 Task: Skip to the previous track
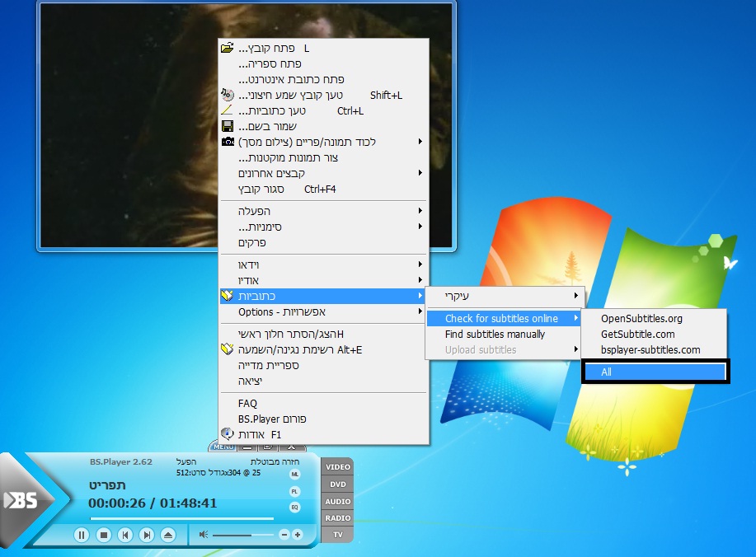click(124, 535)
